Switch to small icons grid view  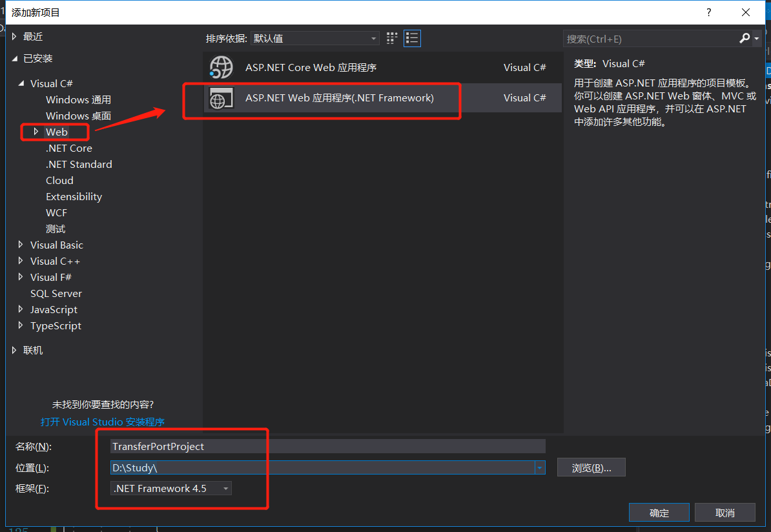tap(392, 38)
